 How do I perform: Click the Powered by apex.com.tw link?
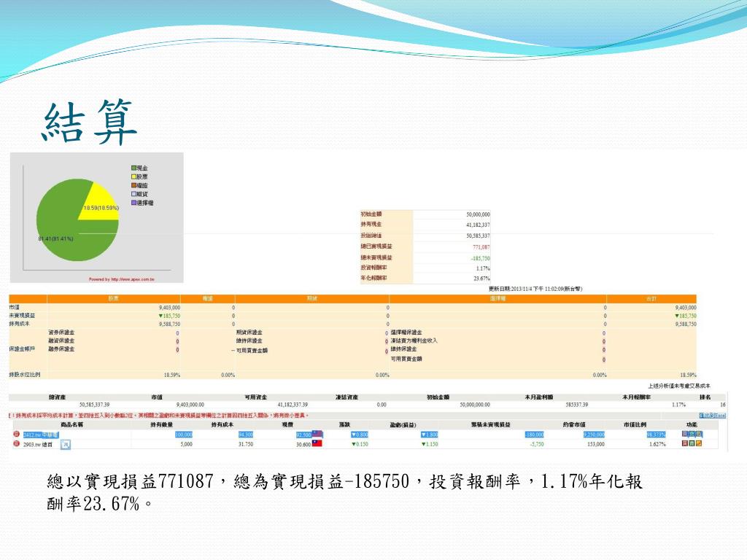click(x=122, y=279)
